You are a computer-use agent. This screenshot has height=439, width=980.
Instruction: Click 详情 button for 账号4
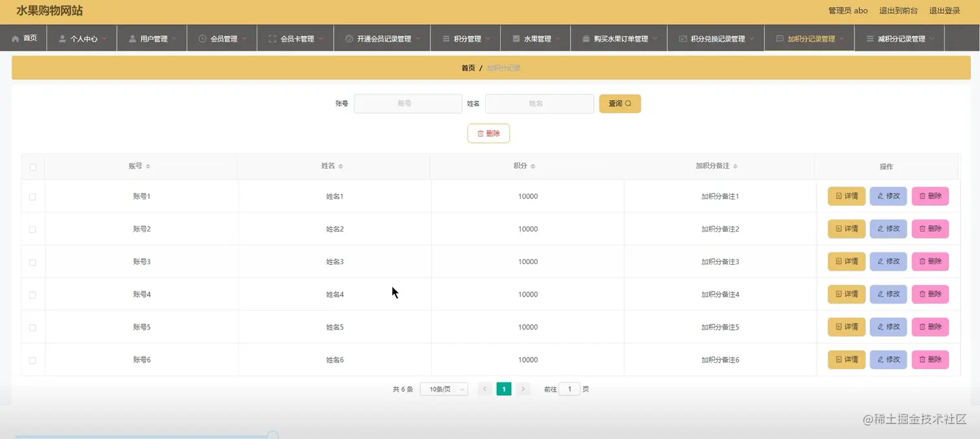pos(846,294)
